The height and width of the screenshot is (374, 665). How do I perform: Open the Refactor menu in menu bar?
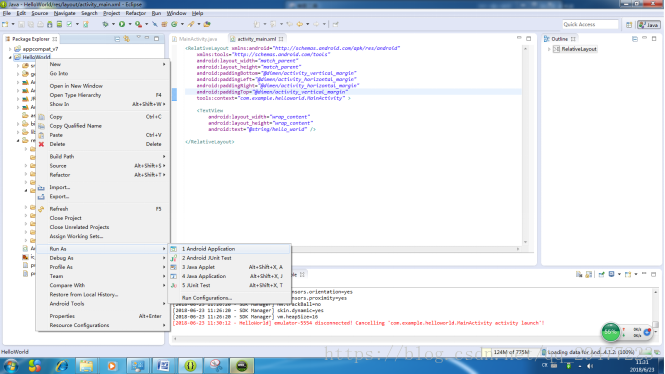[135, 13]
